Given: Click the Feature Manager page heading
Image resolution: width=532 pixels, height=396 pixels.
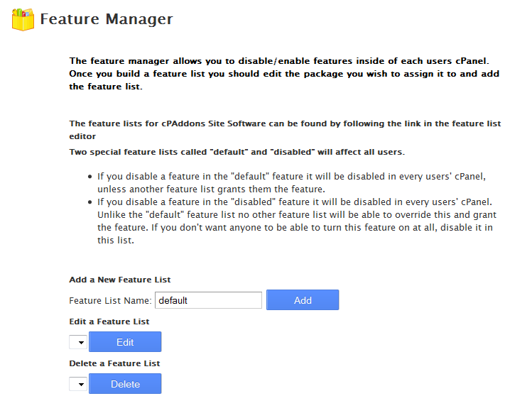Looking at the screenshot, I should click(107, 19).
